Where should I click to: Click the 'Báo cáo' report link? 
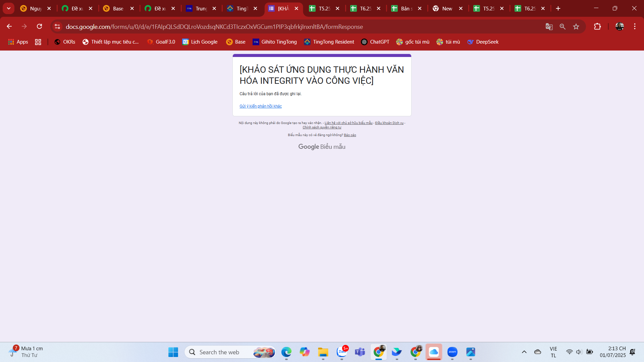(x=350, y=135)
